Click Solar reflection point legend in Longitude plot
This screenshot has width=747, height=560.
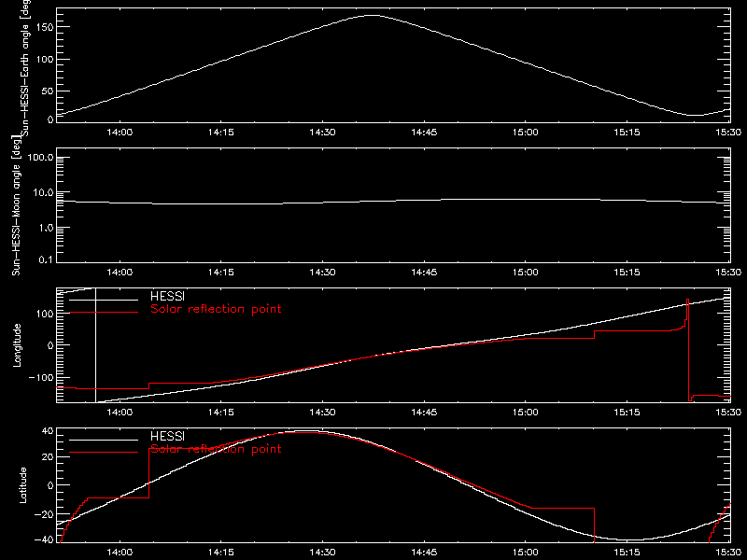click(x=216, y=309)
